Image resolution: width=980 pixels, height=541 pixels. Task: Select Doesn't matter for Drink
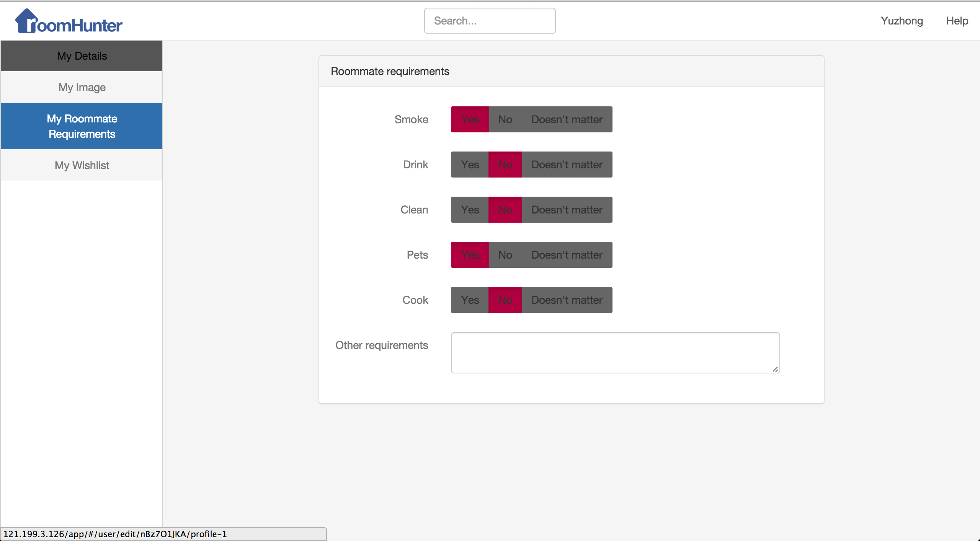tap(567, 165)
